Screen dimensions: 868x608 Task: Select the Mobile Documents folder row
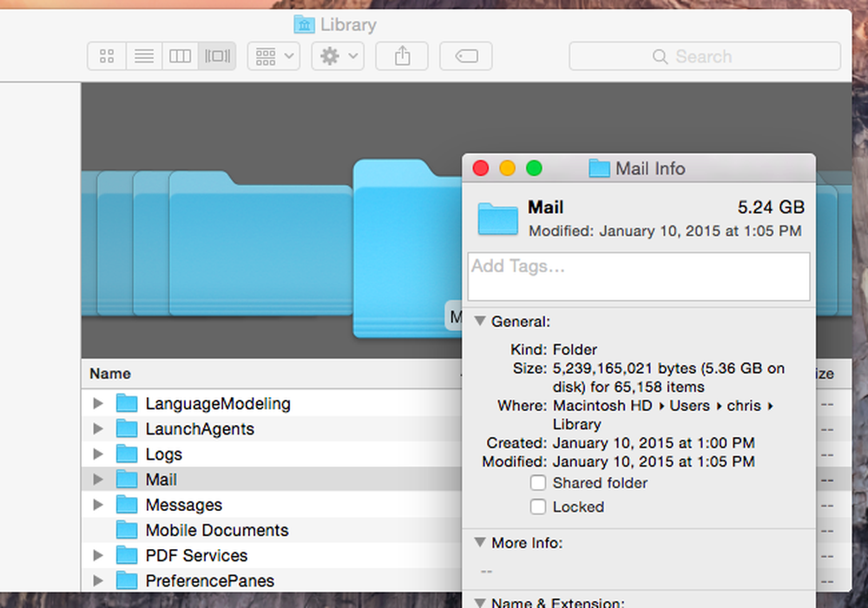coord(271,530)
